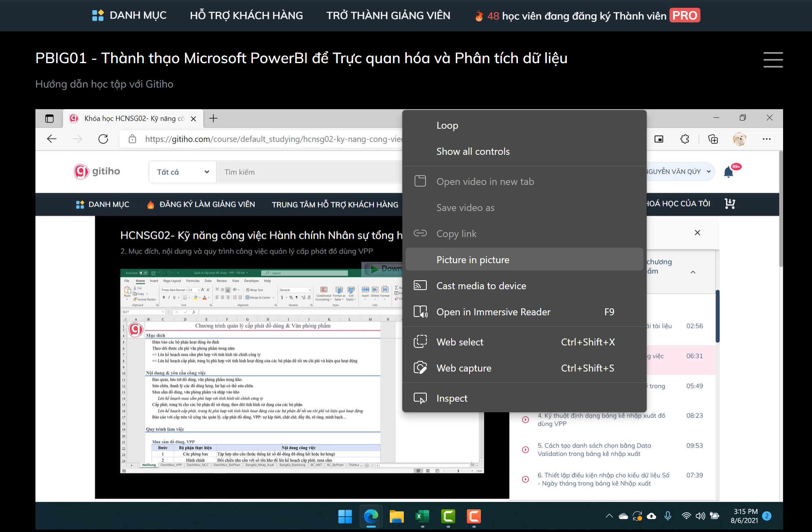
Task: Click the site lock icon in address bar
Action: point(132,139)
